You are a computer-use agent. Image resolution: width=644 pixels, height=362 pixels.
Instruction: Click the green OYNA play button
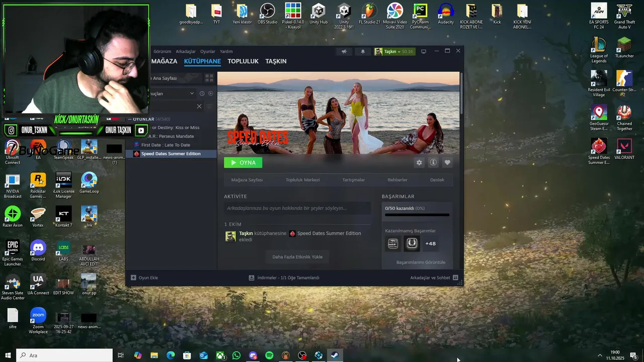pos(243,162)
